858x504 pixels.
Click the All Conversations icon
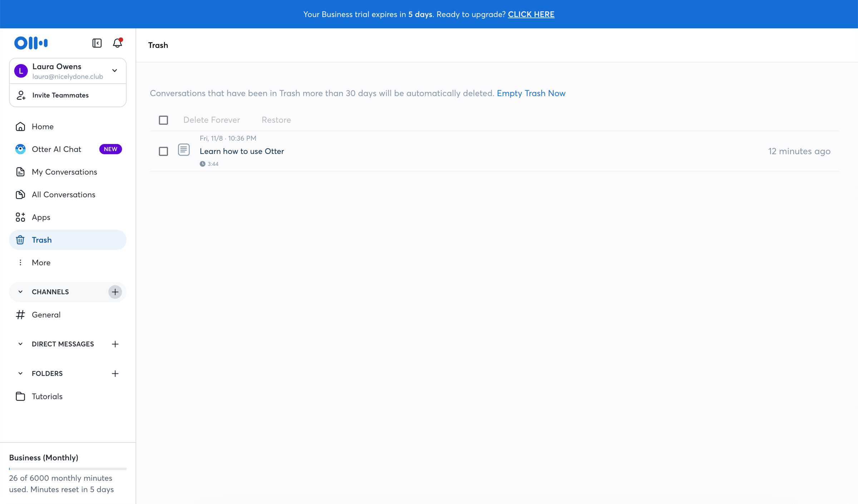click(20, 194)
